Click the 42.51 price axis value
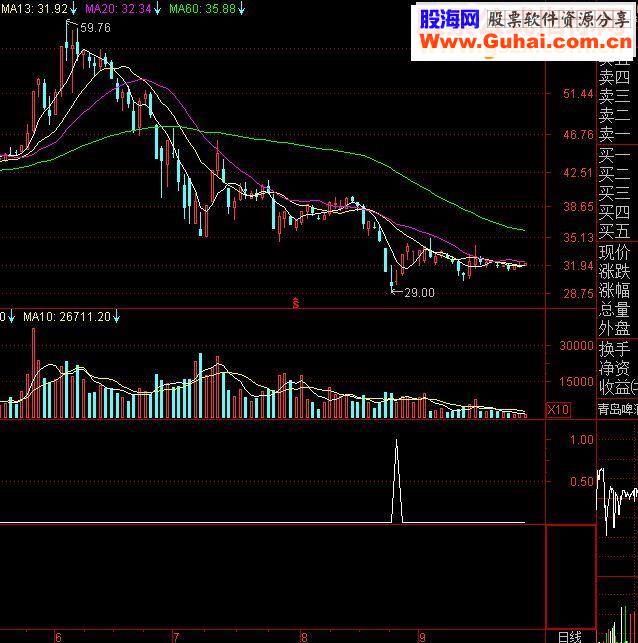Image resolution: width=638 pixels, height=643 pixels. (x=578, y=173)
